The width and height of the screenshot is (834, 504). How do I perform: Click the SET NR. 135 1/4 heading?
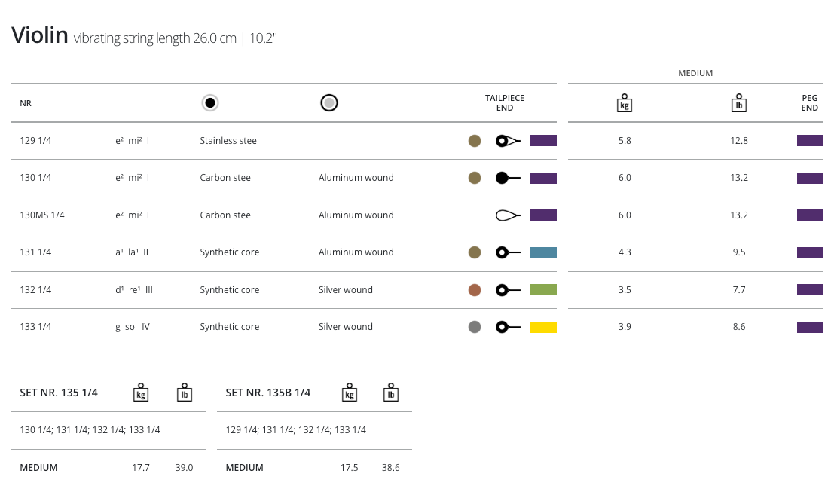[59, 393]
